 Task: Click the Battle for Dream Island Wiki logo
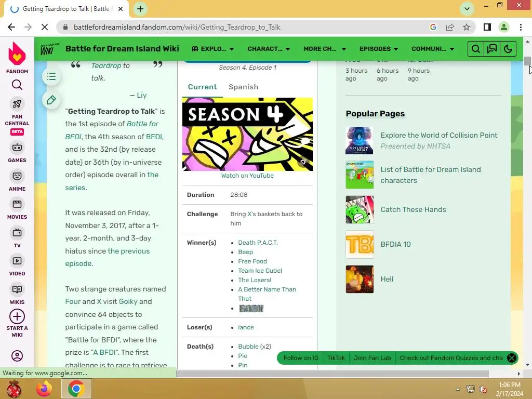tap(49, 49)
